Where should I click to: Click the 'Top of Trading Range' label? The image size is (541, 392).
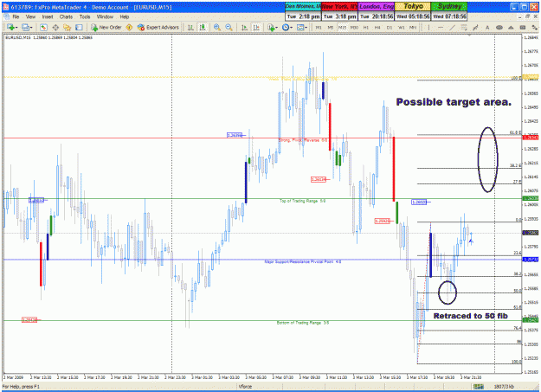[303, 201]
